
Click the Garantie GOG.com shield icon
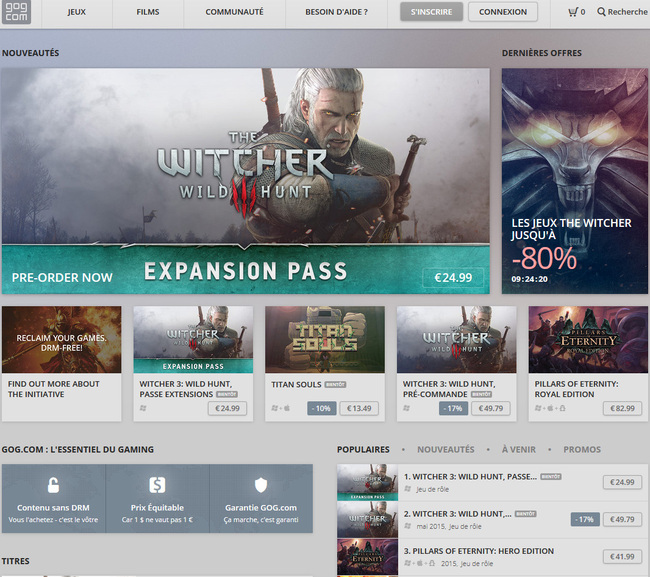tap(261, 485)
